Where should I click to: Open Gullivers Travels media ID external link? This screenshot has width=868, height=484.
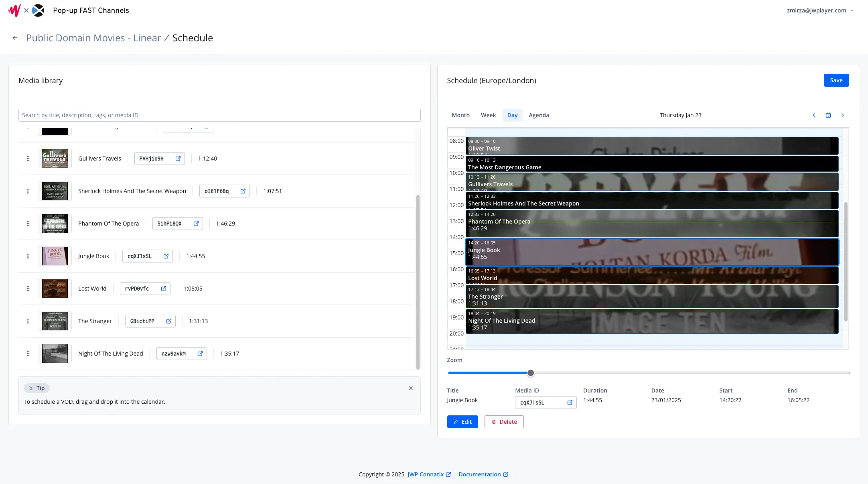(178, 159)
